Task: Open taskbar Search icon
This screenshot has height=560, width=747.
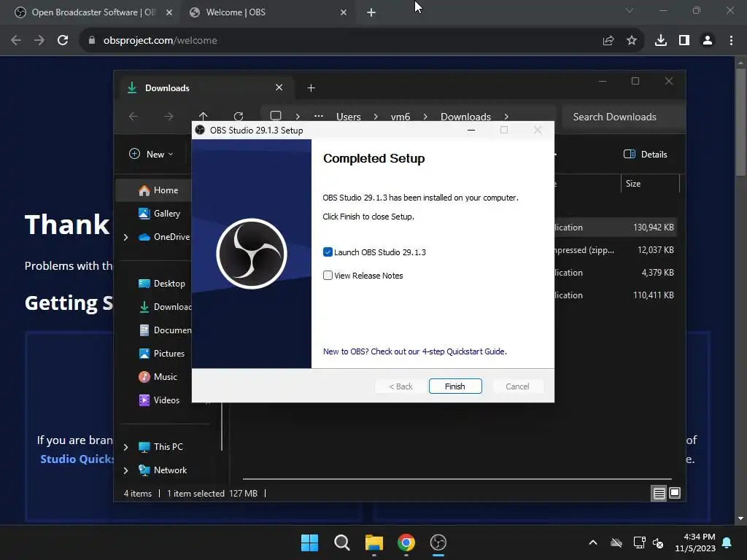Action: click(342, 542)
